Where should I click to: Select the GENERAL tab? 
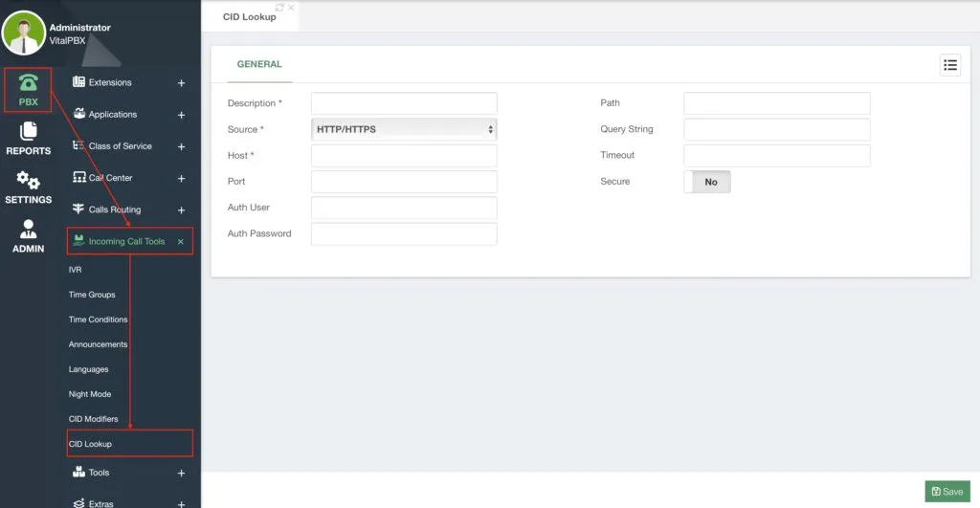pos(259,64)
